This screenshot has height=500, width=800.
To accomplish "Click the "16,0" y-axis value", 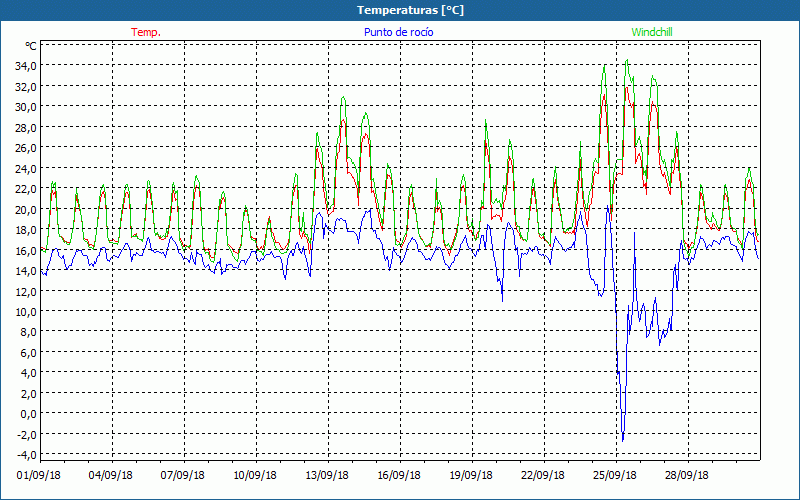I will point(26,250).
